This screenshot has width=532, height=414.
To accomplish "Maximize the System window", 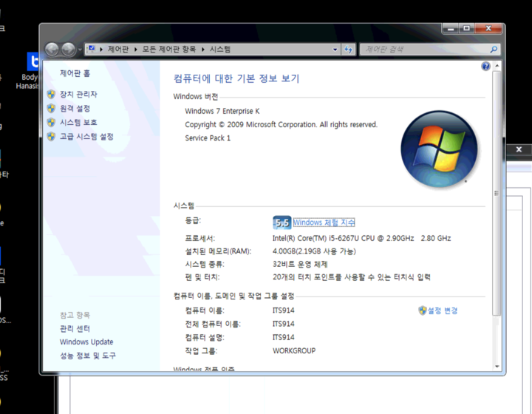I will pos(467,29).
